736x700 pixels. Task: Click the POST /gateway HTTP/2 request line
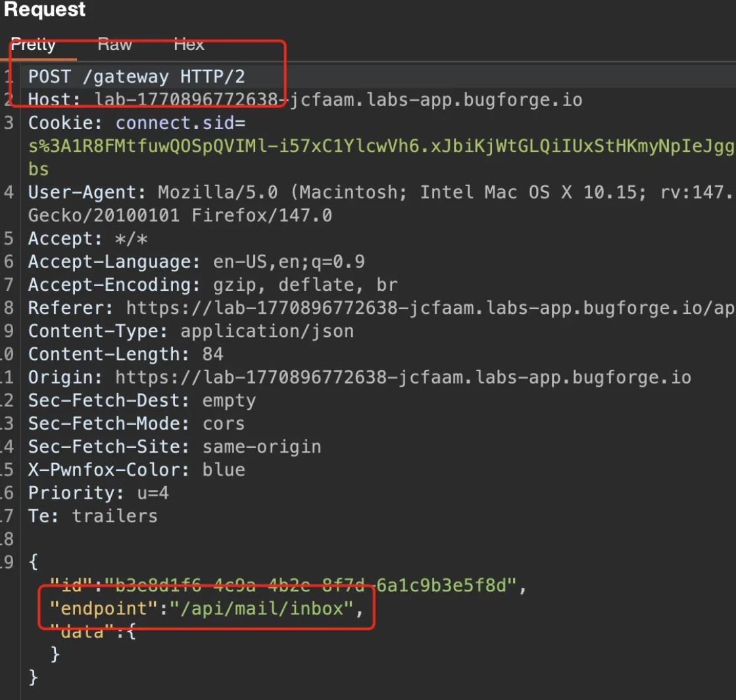[136, 77]
